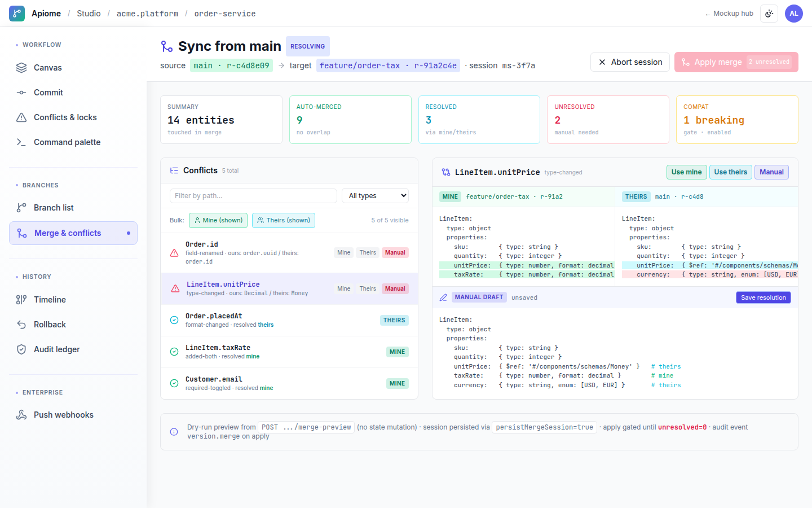
Task: Pick Use theirs in detail panel
Action: (x=731, y=172)
